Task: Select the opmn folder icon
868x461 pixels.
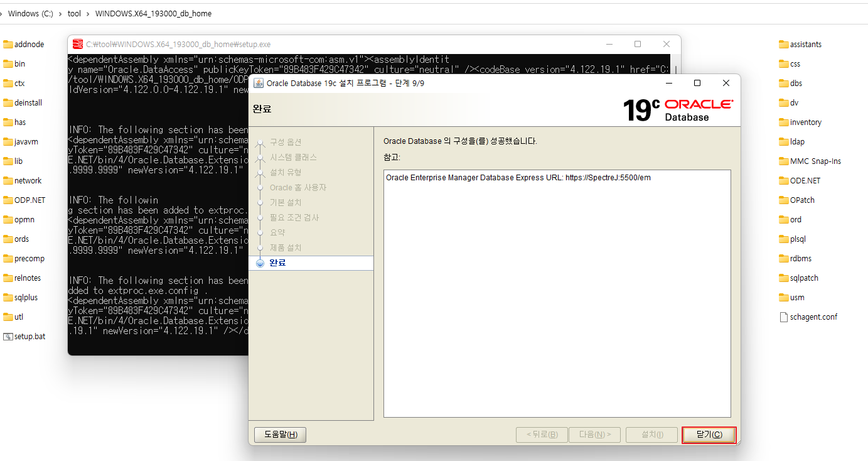Action: coord(8,220)
